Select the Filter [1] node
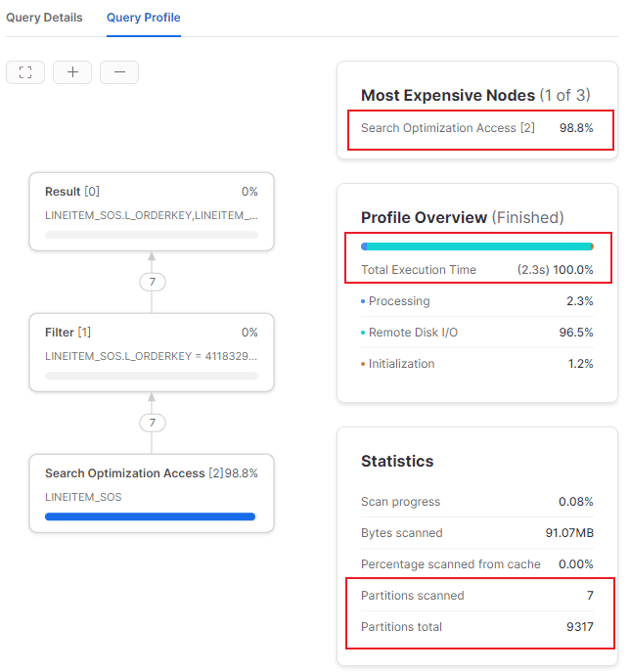629x672 pixels. pyautogui.click(x=152, y=351)
